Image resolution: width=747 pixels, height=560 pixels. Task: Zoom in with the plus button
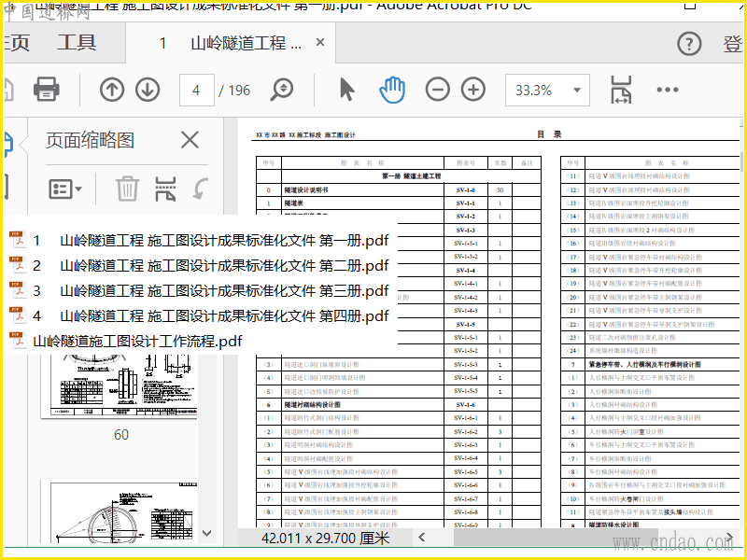point(473,90)
